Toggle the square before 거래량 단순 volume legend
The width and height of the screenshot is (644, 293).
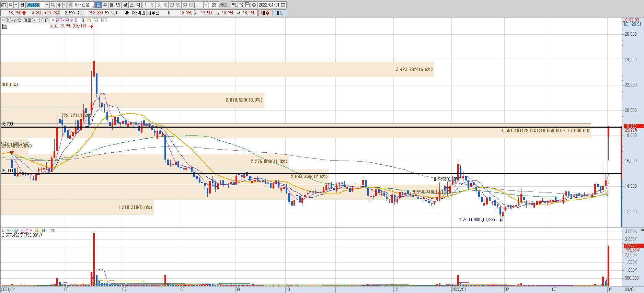2,231
